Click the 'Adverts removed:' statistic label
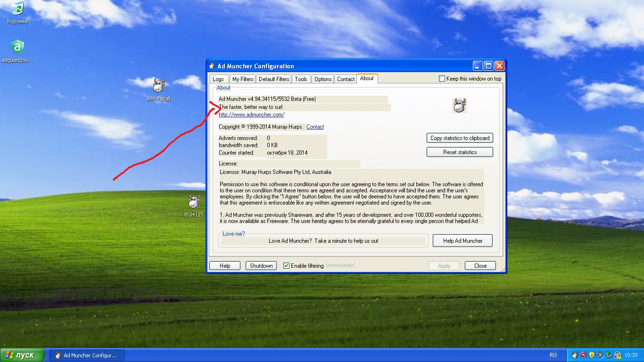 (x=238, y=138)
